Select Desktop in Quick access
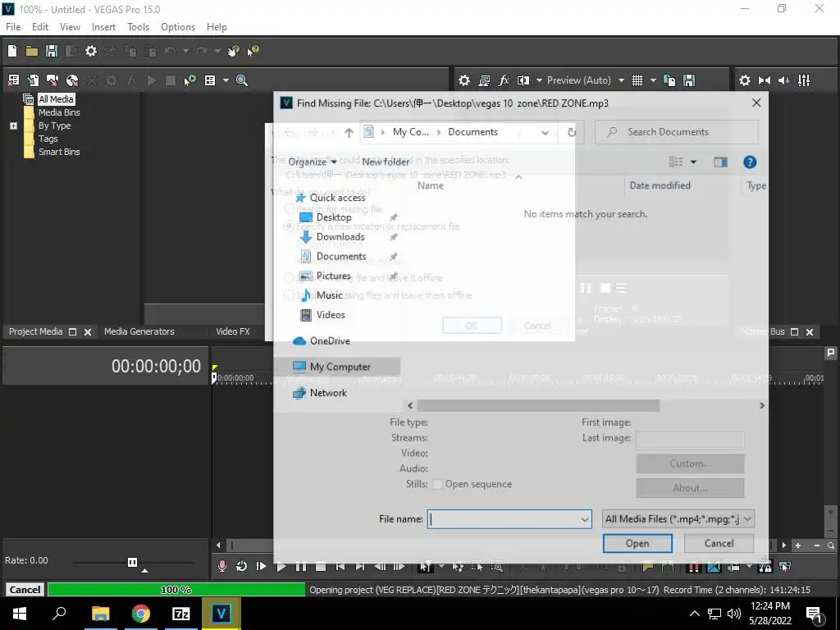The width and height of the screenshot is (840, 630). [334, 217]
